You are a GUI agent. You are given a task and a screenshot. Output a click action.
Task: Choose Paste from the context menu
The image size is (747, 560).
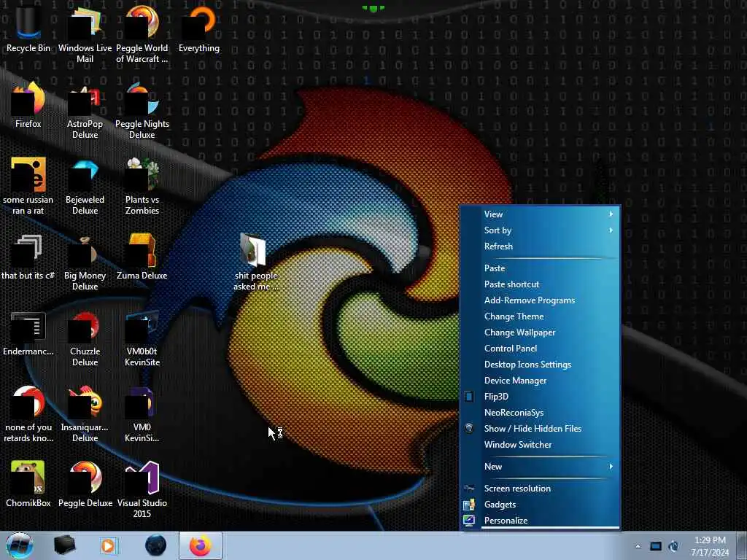click(x=541, y=268)
